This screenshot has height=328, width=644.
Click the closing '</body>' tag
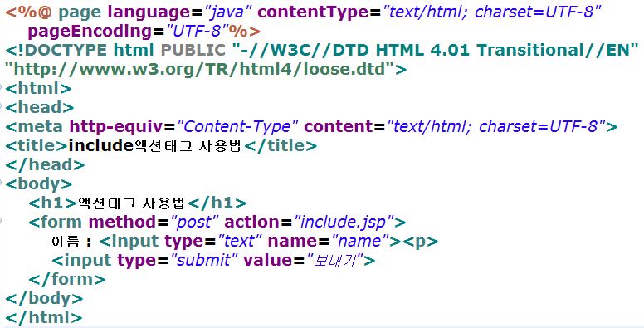44,298
